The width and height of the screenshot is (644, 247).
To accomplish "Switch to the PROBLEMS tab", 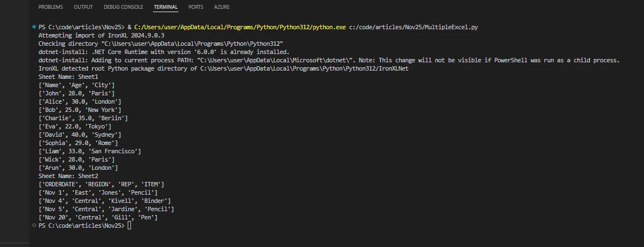I will (51, 7).
